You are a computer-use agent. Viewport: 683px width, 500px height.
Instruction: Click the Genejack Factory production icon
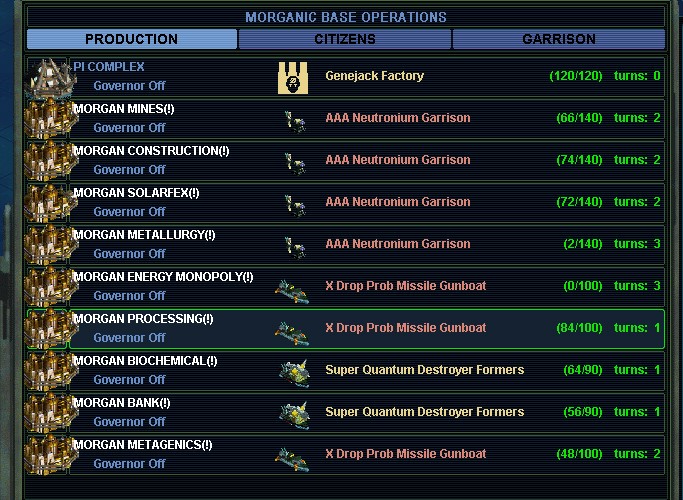coord(292,77)
